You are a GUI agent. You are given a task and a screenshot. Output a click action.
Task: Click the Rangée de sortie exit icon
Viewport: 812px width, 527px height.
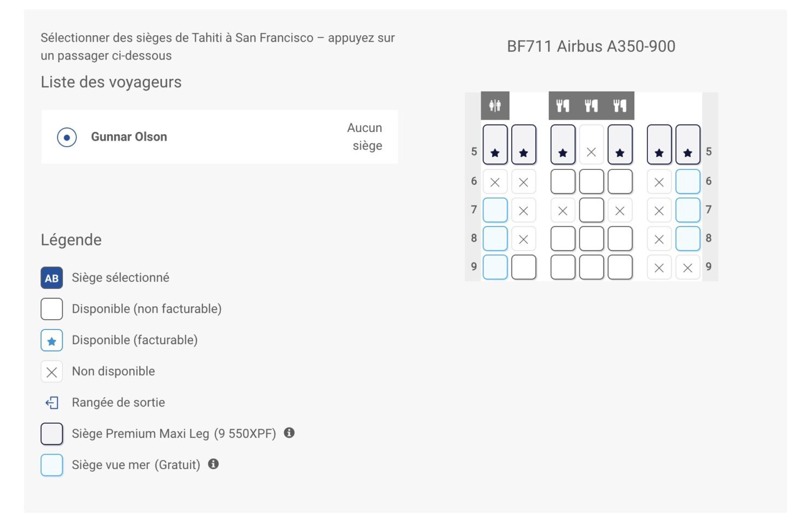tap(51, 403)
